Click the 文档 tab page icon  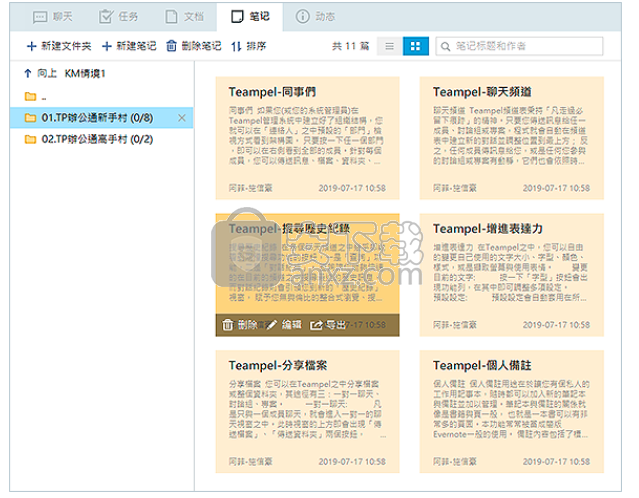pos(171,17)
